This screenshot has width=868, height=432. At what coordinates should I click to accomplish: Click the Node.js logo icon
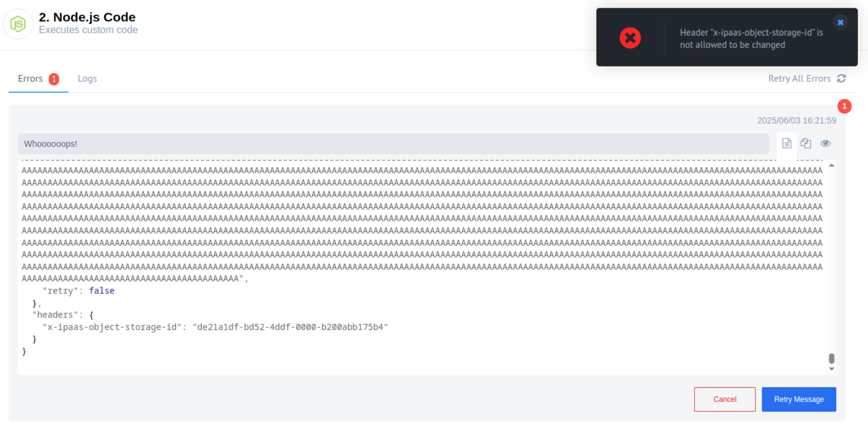(18, 24)
